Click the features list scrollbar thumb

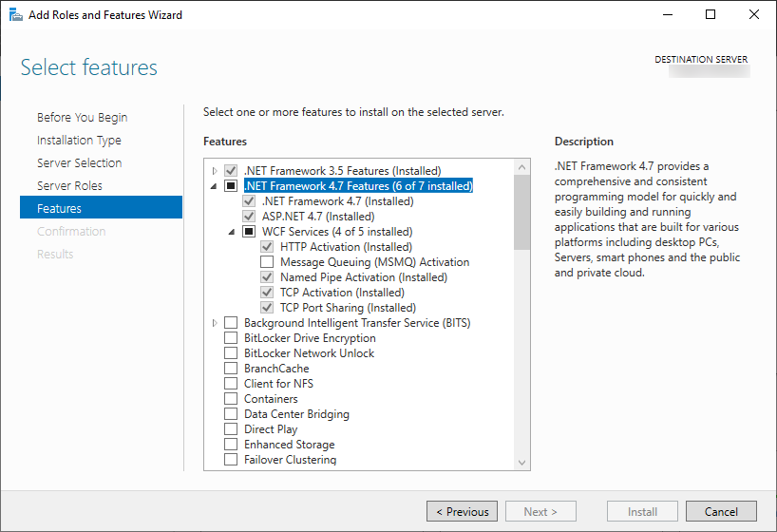(x=521, y=213)
